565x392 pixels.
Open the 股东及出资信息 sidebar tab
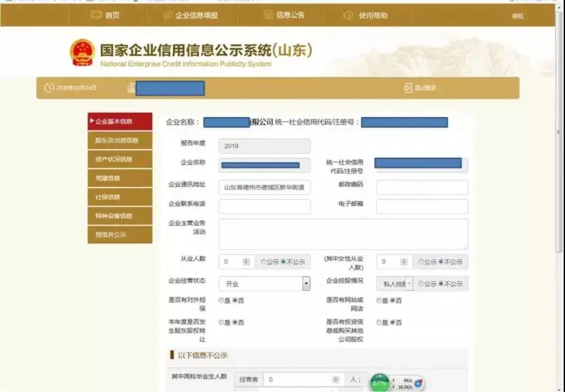(120, 141)
